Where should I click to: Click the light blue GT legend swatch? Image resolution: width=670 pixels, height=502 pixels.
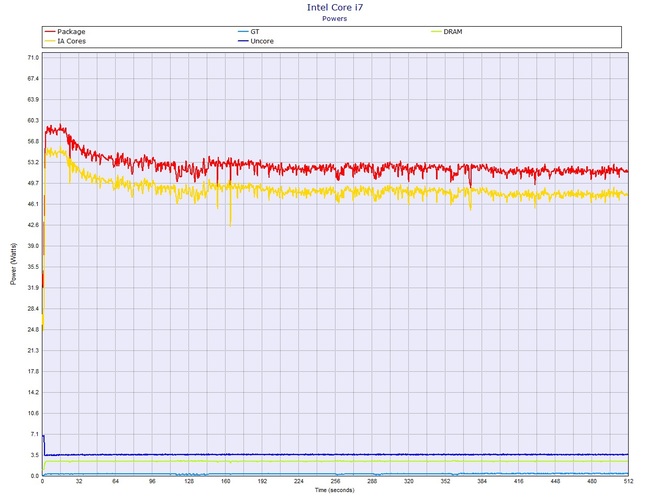coord(243,32)
